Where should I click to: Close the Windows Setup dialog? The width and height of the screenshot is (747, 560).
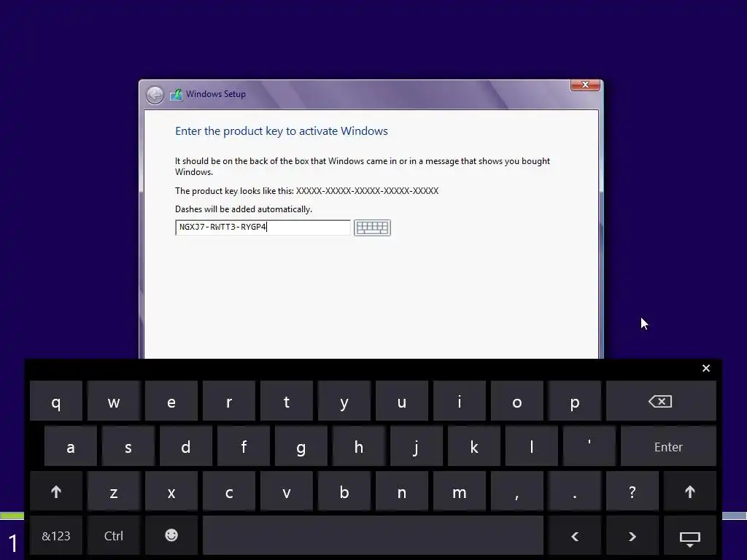585,85
